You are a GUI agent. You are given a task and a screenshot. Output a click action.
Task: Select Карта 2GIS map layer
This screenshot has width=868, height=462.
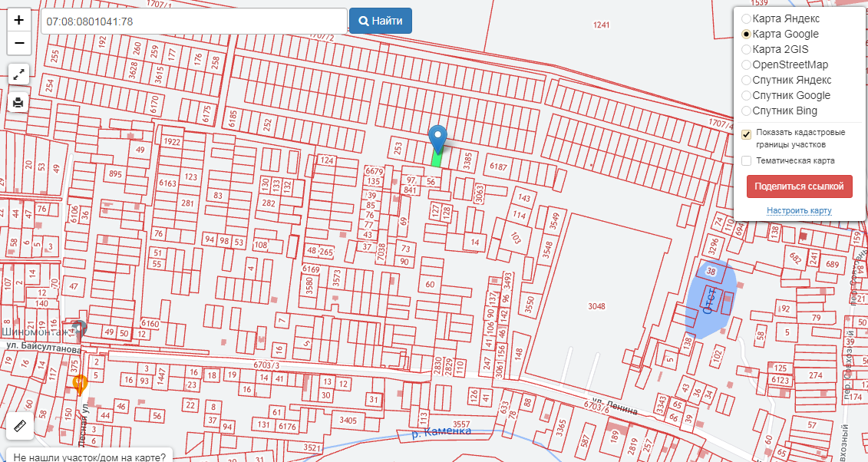click(746, 49)
